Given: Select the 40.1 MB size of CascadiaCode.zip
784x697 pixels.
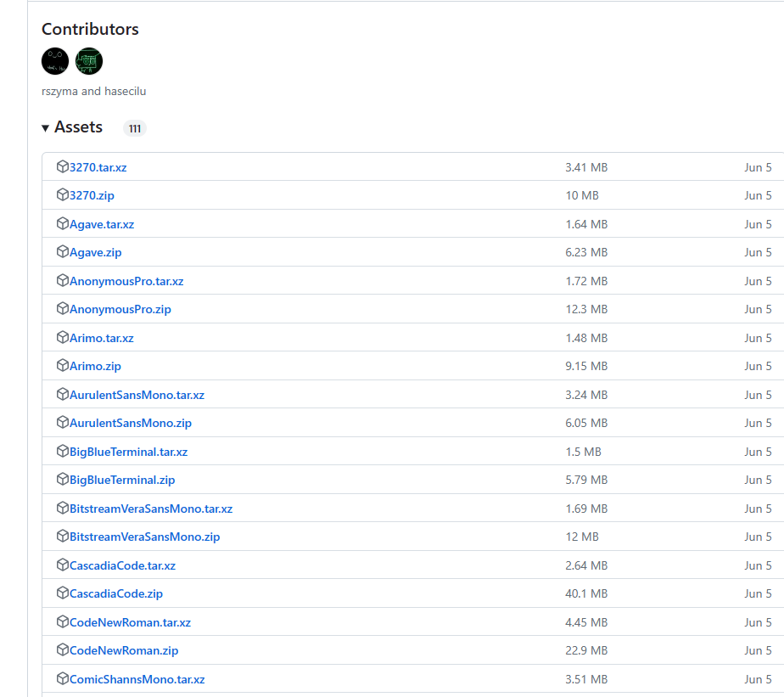Looking at the screenshot, I should pos(586,594).
